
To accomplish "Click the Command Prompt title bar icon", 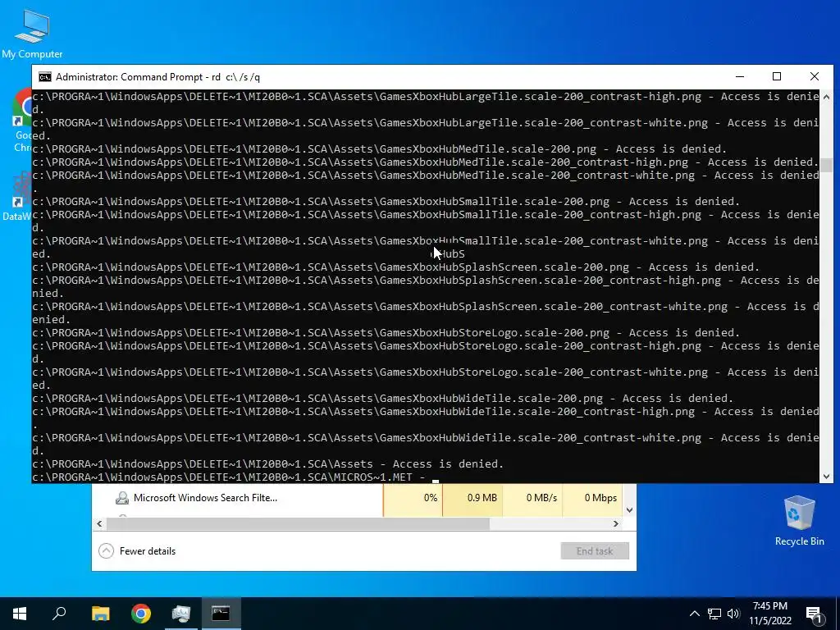I will tap(45, 77).
